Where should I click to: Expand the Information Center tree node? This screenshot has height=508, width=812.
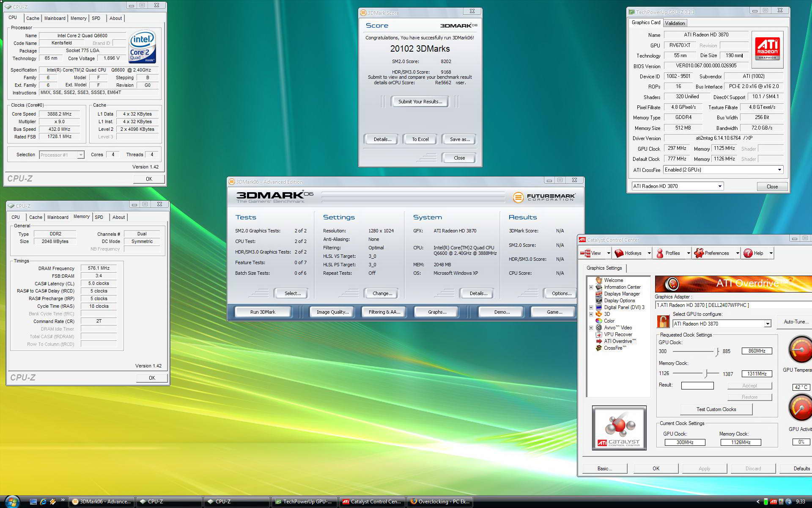tap(591, 287)
